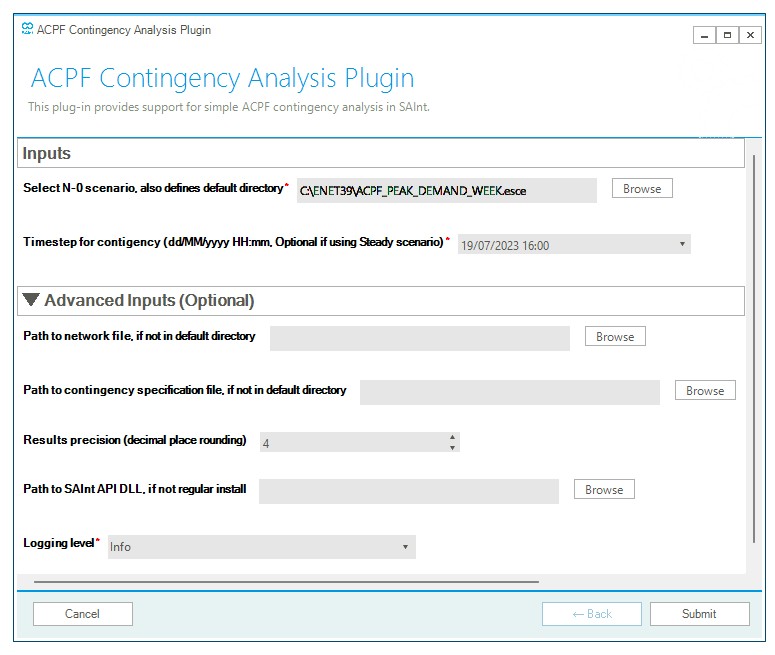Viewport: 775px width, 655px height.
Task: Browse for the N-0 scenario file
Action: [642, 188]
